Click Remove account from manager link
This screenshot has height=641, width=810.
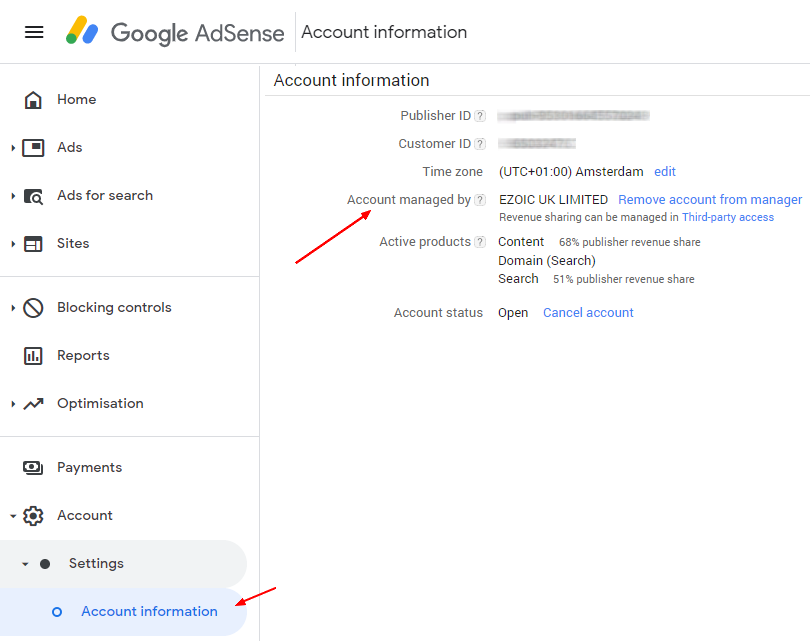pos(710,200)
